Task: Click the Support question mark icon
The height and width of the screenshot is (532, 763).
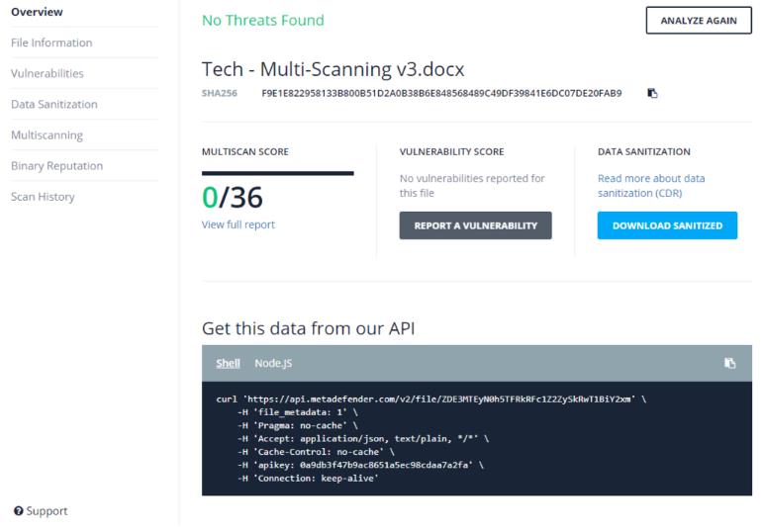Action: [19, 510]
